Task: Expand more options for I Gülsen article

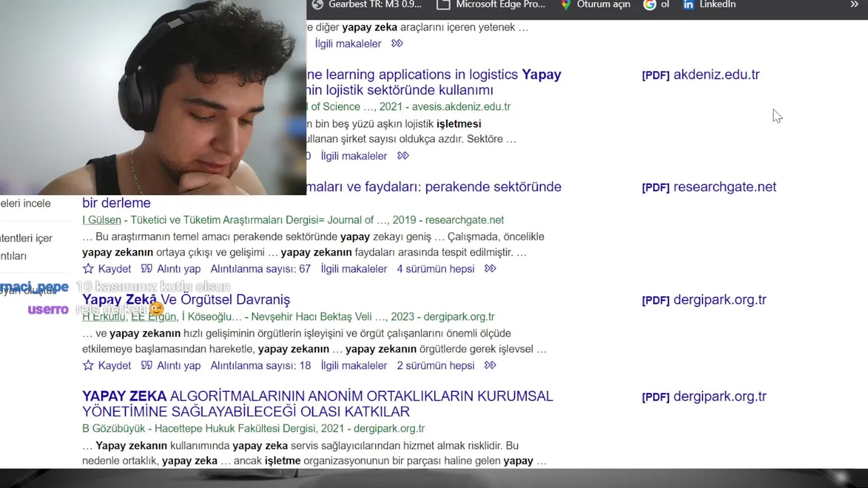Action: click(x=490, y=269)
